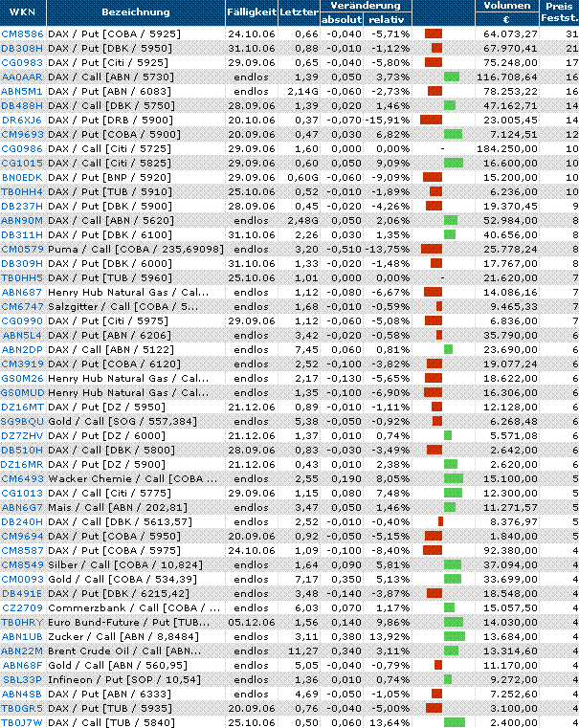Click the Letzter column header
This screenshot has width=579, height=728.
[299, 12]
